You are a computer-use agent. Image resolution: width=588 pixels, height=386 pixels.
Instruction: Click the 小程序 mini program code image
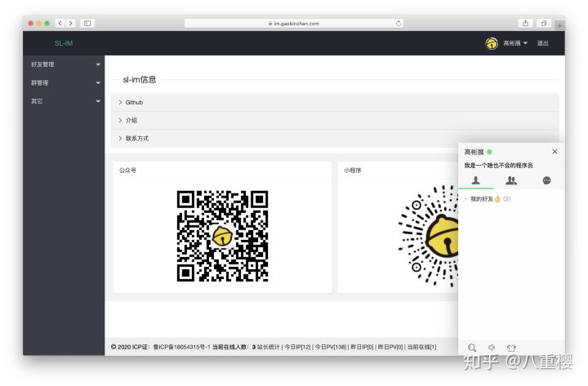point(428,236)
